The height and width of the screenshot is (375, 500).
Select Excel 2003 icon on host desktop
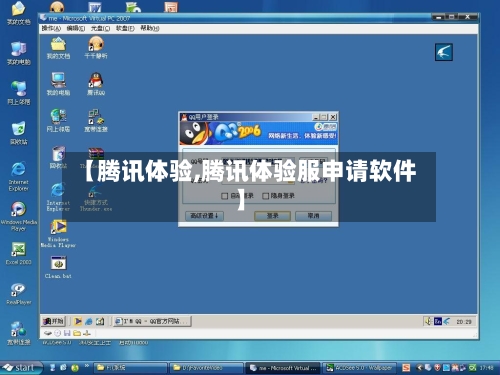[19, 249]
